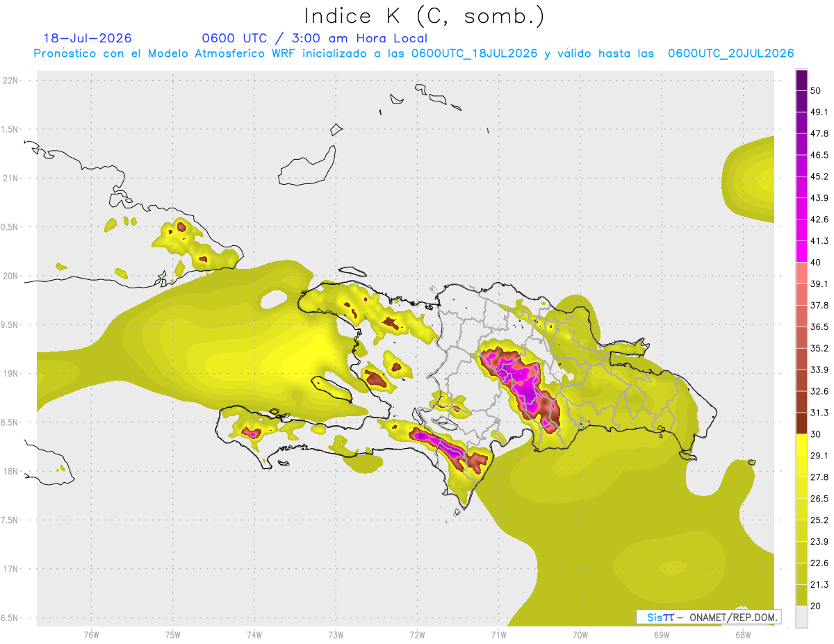Click the 18N latitude axis label
This screenshot has height=644, width=834.
tap(11, 471)
